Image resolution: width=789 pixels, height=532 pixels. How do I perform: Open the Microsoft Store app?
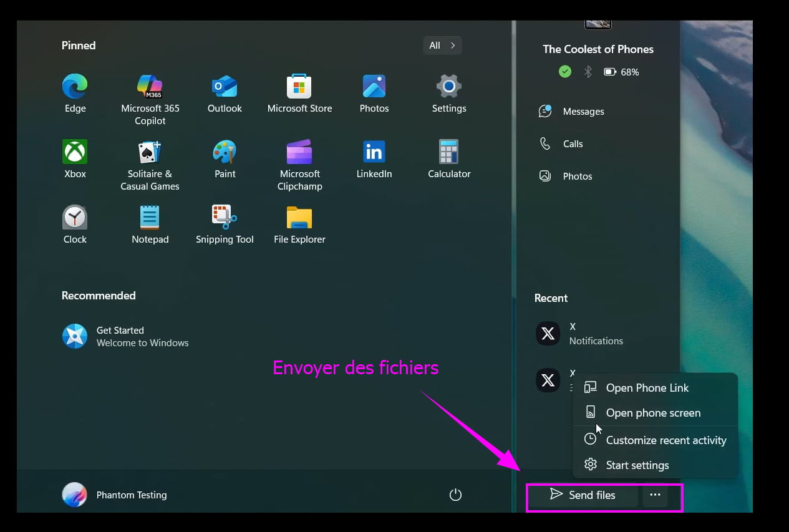(x=299, y=94)
